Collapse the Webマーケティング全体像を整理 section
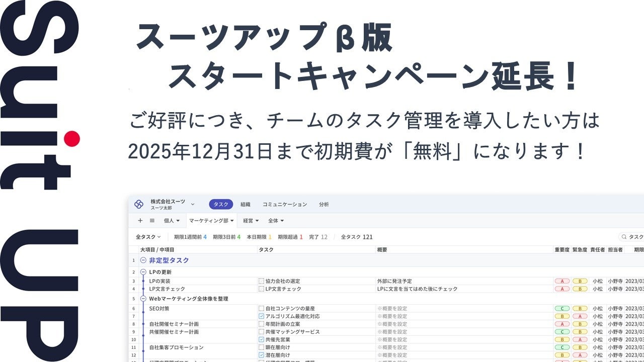This screenshot has height=362, width=644. (143, 299)
